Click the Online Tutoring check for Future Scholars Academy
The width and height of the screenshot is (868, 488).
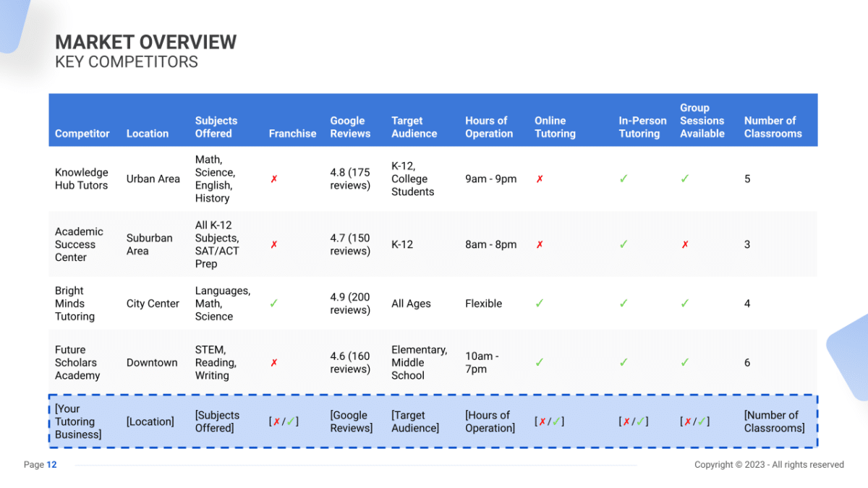[x=540, y=363]
